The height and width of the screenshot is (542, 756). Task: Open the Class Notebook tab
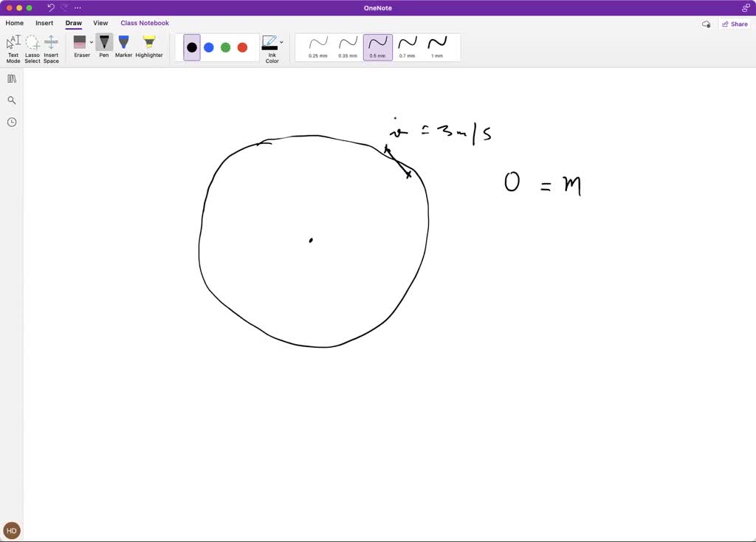(x=145, y=23)
